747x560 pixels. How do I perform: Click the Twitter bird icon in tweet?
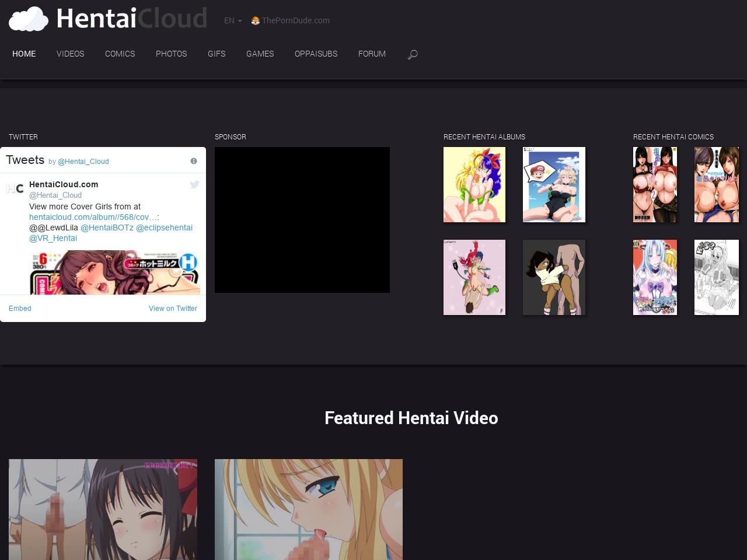194,184
